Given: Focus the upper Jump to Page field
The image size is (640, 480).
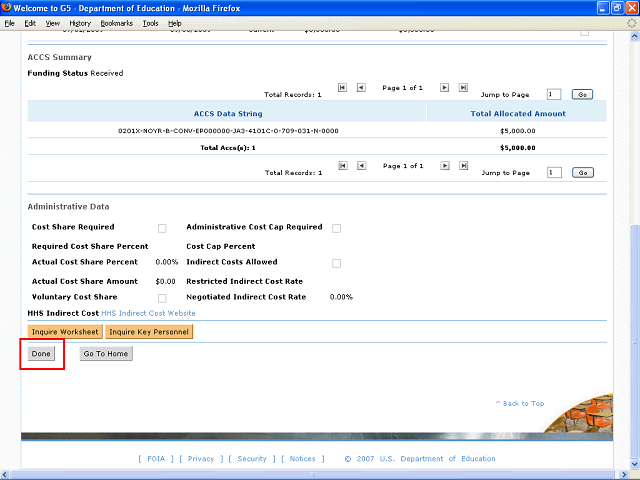Looking at the screenshot, I should [554, 94].
